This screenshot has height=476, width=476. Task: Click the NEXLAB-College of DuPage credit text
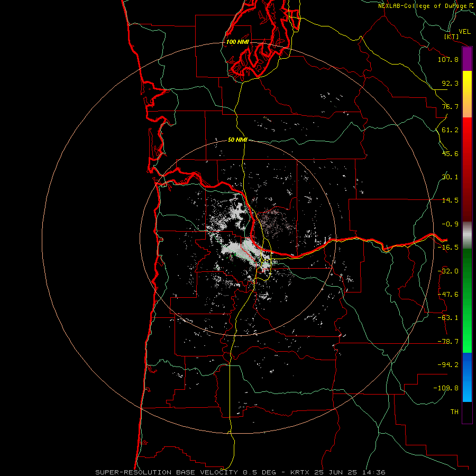426,6
